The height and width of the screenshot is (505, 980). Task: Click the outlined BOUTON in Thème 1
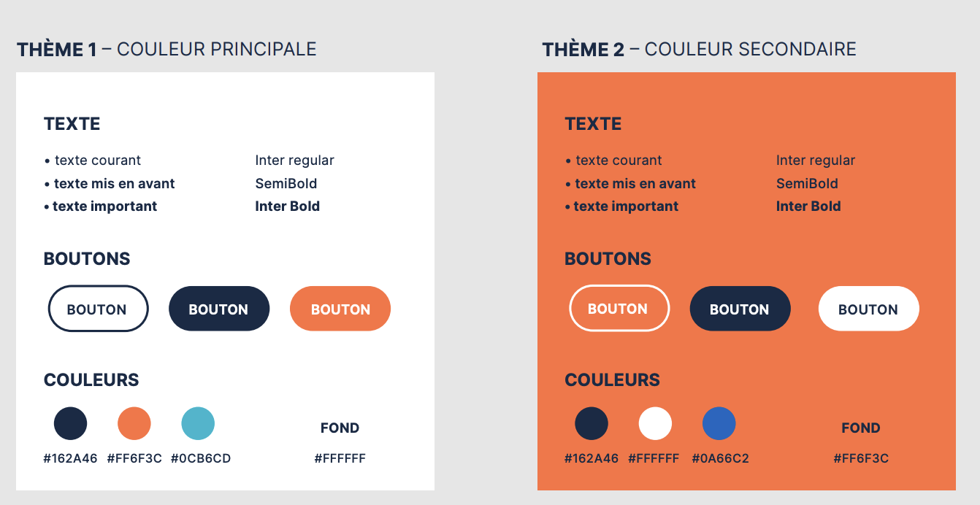pos(98,309)
